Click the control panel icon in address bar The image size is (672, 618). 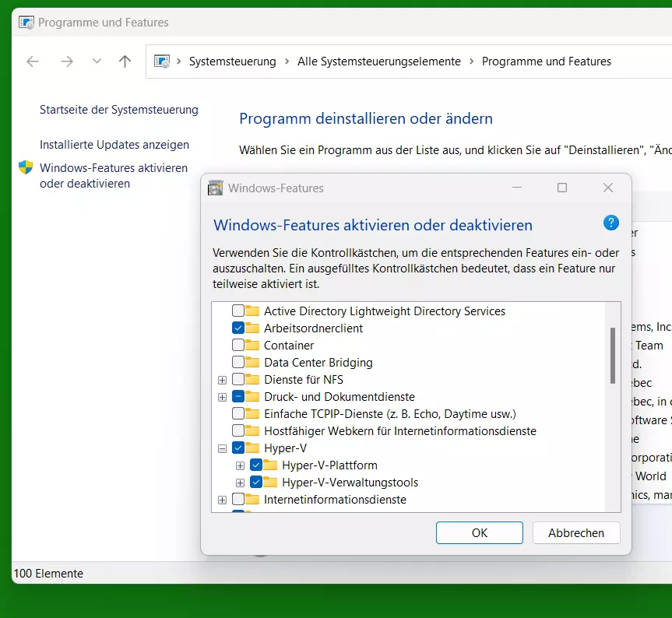click(x=162, y=61)
